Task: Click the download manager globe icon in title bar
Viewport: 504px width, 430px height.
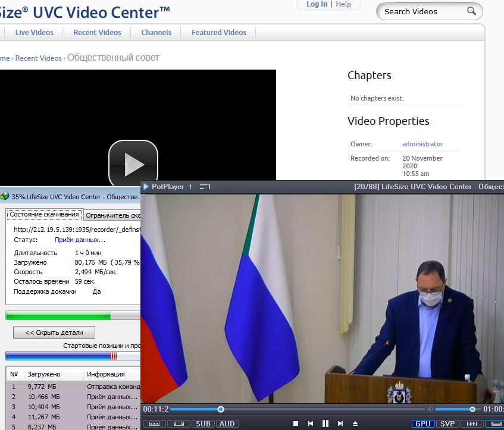Action: click(4, 196)
